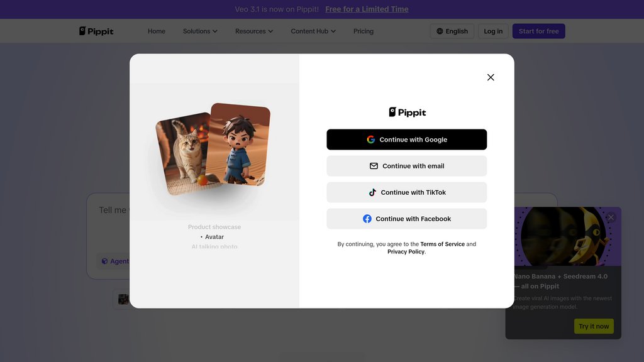Open the English language selector

(x=452, y=31)
